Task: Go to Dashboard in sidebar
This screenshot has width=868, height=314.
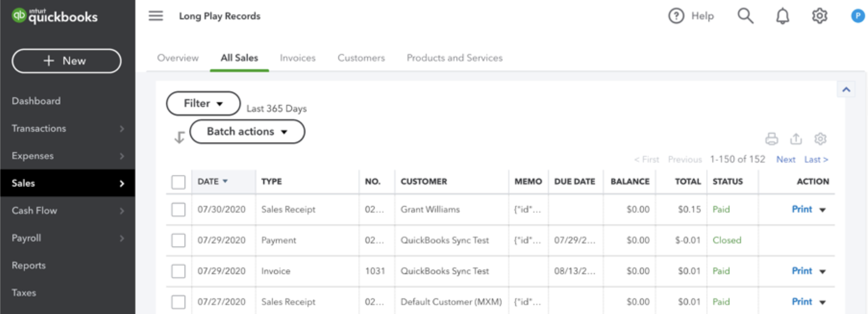Action: [x=36, y=101]
